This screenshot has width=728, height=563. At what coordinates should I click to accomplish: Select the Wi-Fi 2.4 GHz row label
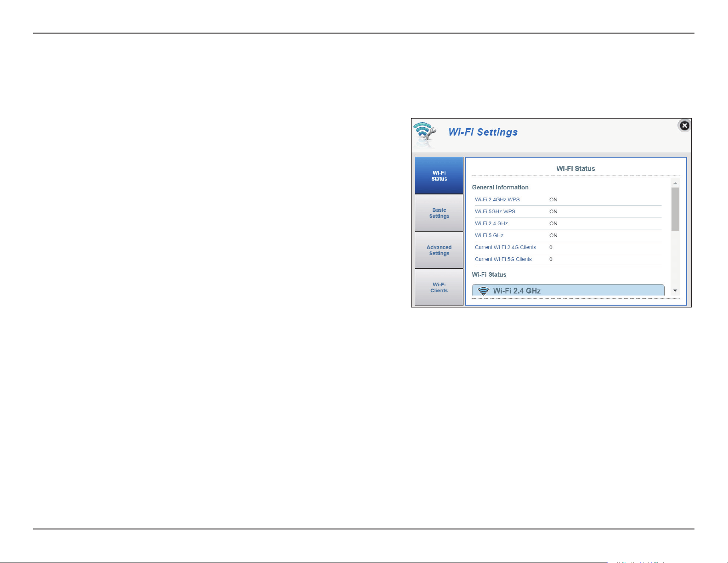tap(491, 223)
